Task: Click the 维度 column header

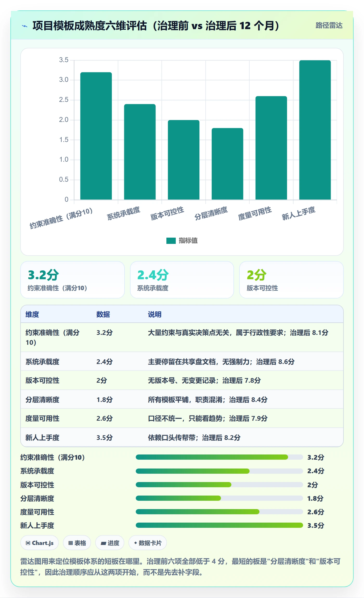Action: [32, 314]
